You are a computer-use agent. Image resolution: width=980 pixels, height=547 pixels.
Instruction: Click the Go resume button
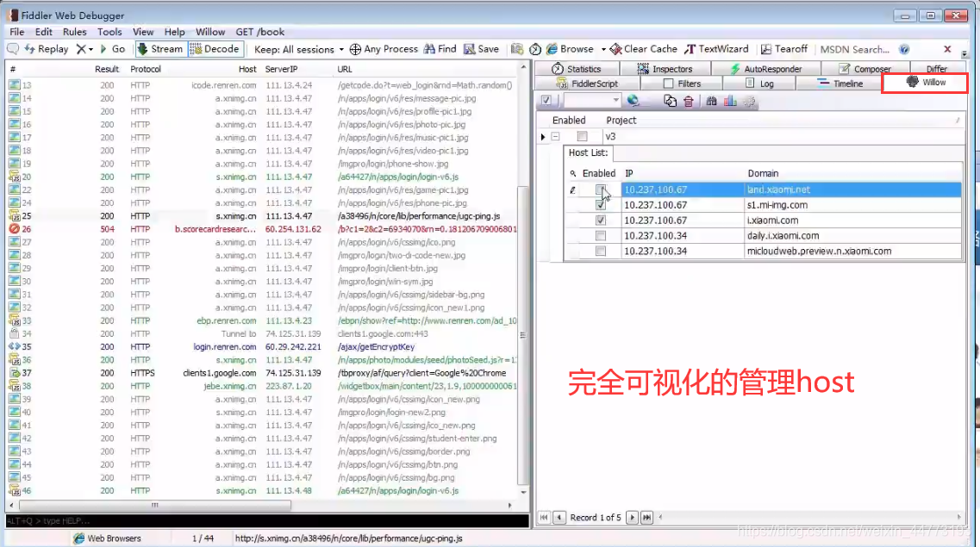(113, 49)
